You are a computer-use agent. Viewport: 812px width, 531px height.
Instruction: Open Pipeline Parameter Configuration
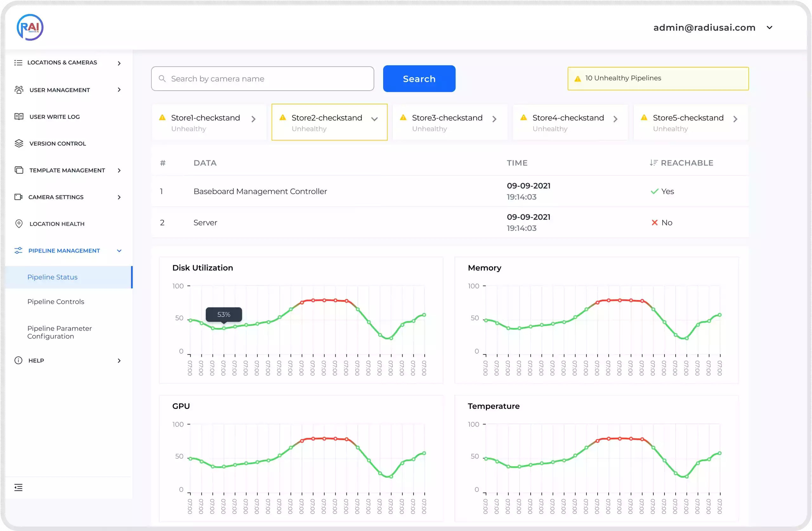coord(59,332)
